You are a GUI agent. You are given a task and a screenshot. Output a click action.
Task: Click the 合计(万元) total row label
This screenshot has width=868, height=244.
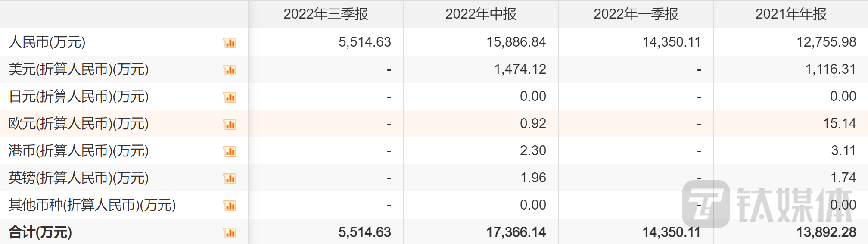click(40, 232)
